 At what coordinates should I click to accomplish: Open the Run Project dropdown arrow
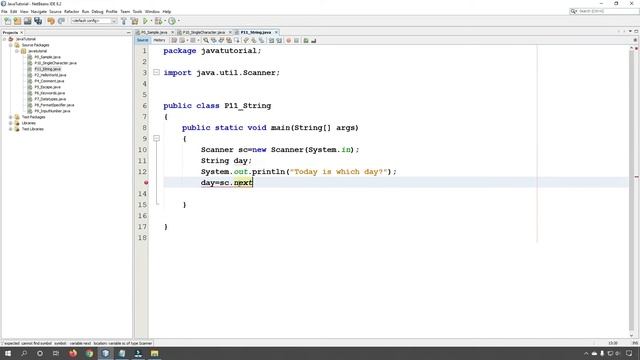point(151,21)
